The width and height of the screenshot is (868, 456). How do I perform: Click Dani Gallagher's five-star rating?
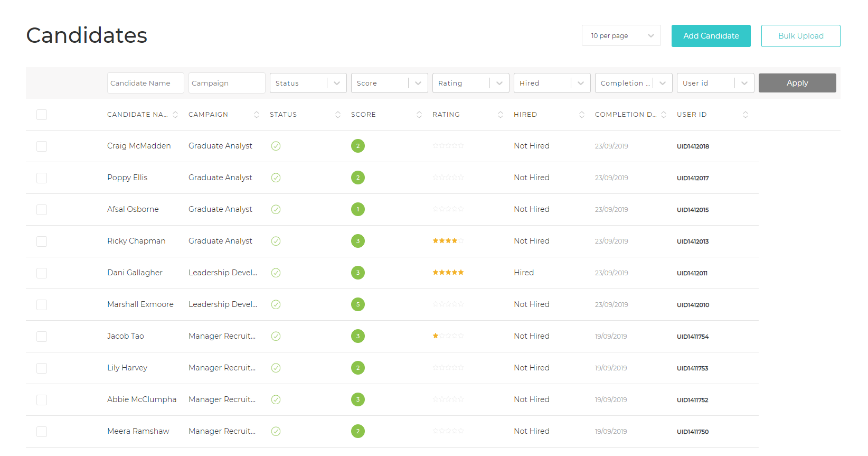[448, 273]
